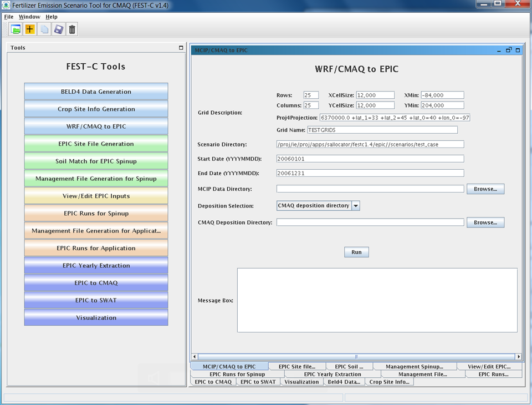This screenshot has height=405, width=532.
Task: Browse for the MCIP Data Directory
Action: (x=485, y=189)
